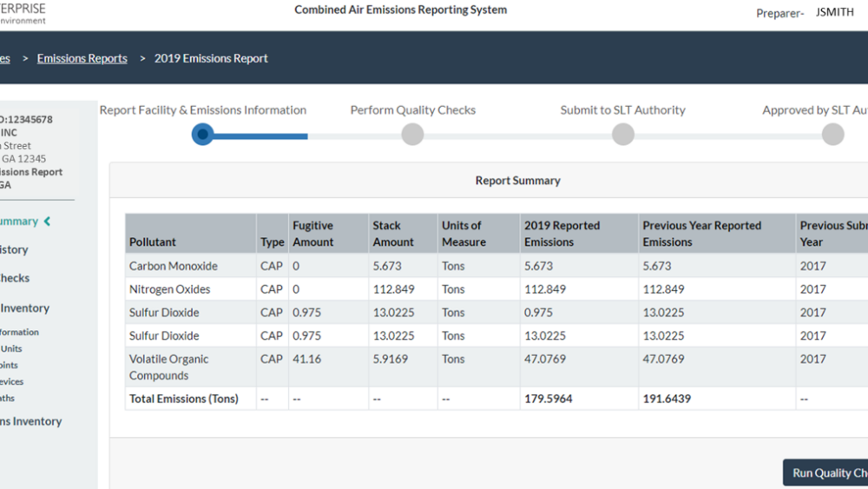Open the JSMITH user account menu
This screenshot has height=489, width=868.
pos(834,13)
